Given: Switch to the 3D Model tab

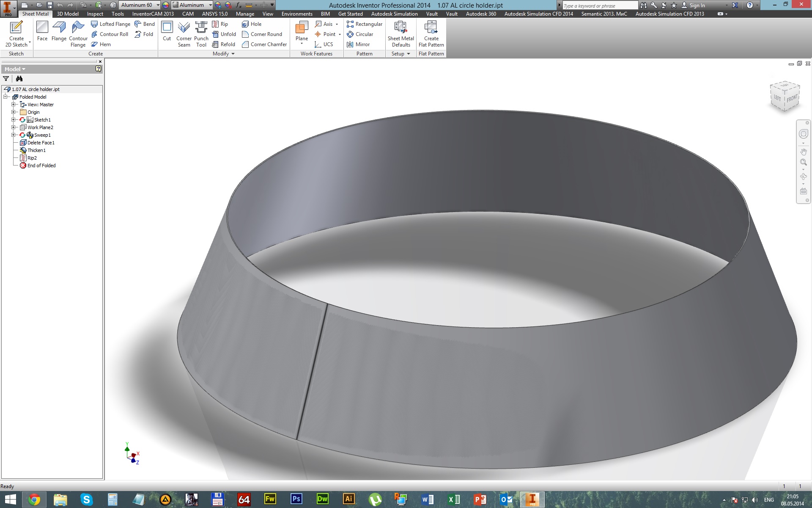Looking at the screenshot, I should tap(68, 14).
